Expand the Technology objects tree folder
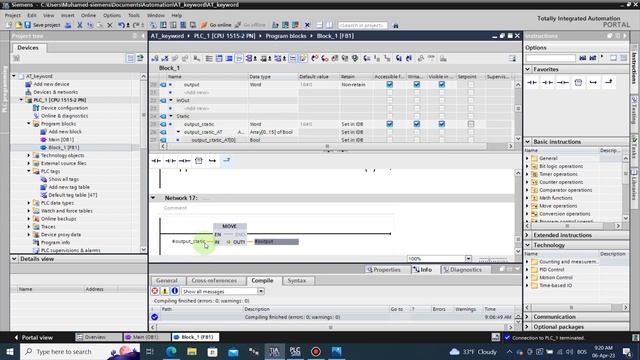Image resolution: width=640 pixels, height=360 pixels. click(x=29, y=156)
